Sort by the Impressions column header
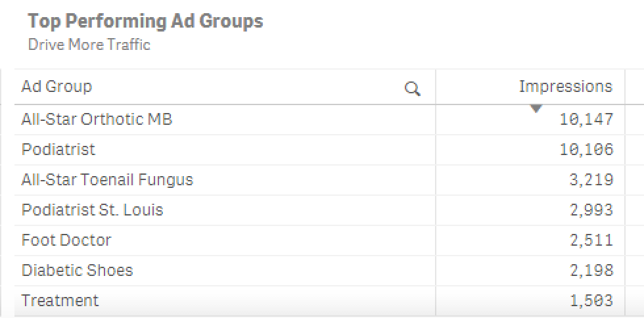Image resolution: width=644 pixels, height=318 pixels. 565,86
